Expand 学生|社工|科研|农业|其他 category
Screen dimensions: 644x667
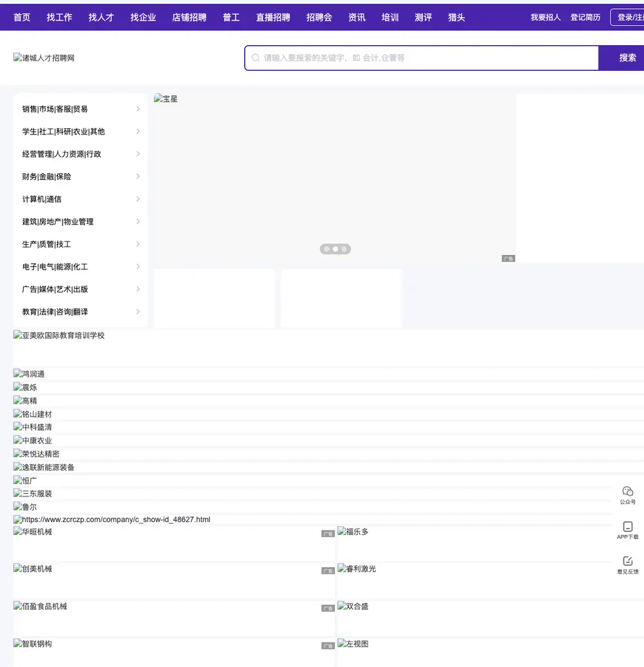tap(80, 131)
